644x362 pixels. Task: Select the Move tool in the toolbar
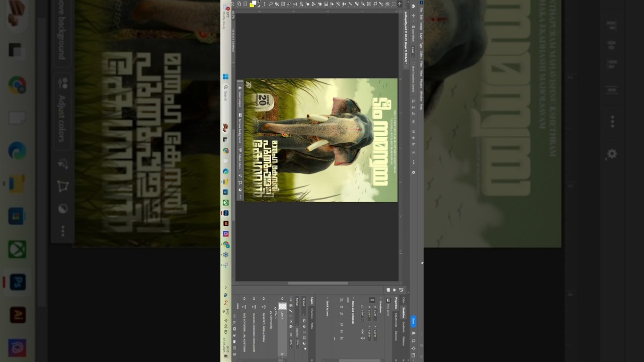click(400, 4)
